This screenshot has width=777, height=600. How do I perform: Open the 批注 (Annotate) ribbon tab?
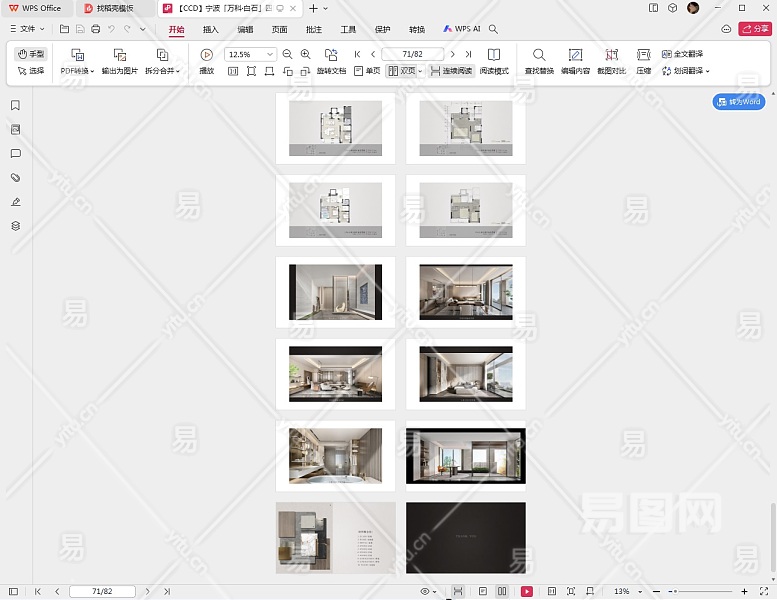tap(313, 30)
